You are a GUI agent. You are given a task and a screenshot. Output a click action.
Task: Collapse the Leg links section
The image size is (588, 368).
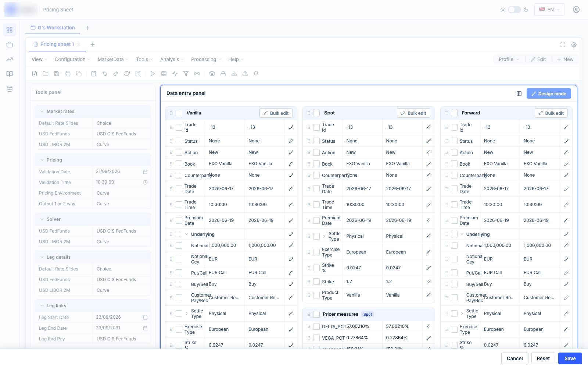pos(42,306)
